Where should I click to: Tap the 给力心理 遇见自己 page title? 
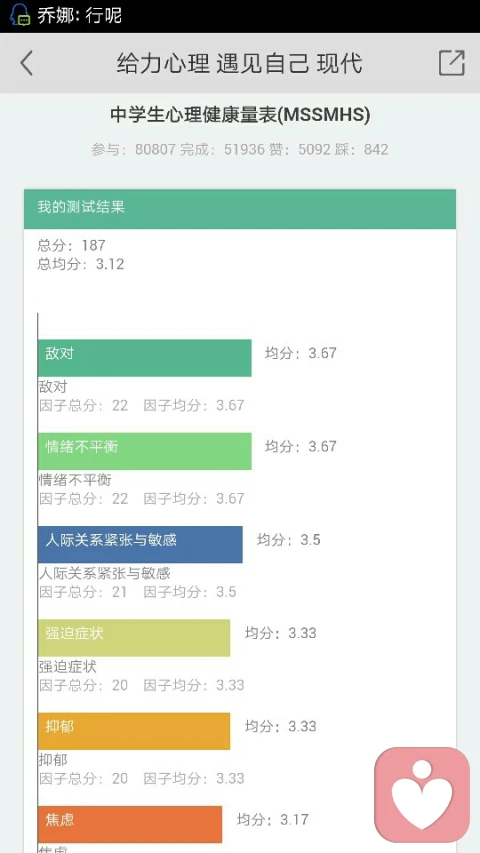click(x=239, y=64)
